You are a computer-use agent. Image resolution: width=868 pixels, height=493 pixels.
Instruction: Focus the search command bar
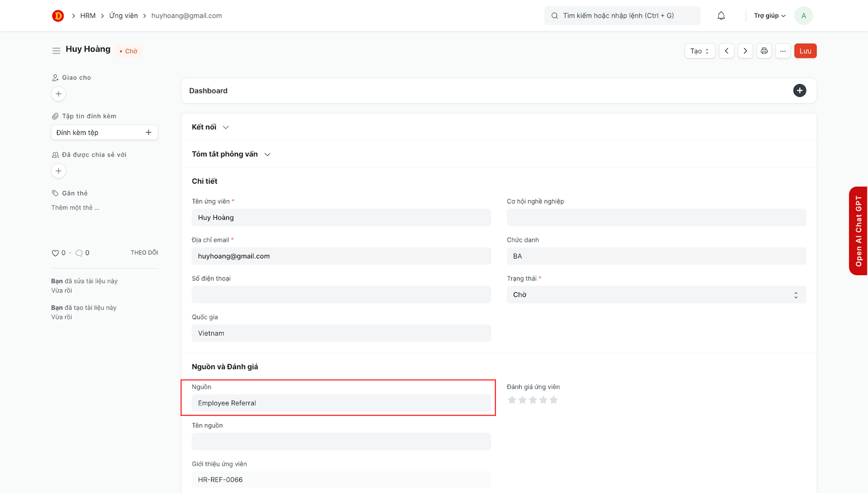[x=622, y=16]
